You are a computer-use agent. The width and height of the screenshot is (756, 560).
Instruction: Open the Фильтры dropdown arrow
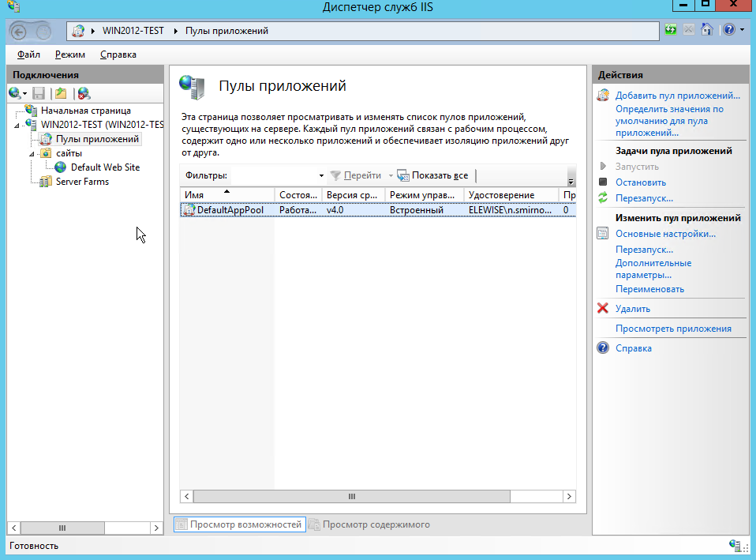click(x=321, y=175)
